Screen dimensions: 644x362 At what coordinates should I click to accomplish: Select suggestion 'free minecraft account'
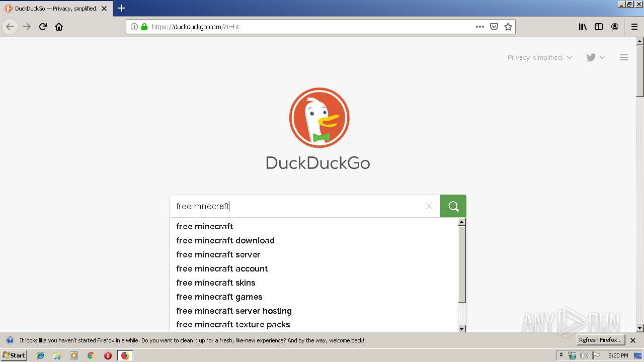click(x=314, y=268)
